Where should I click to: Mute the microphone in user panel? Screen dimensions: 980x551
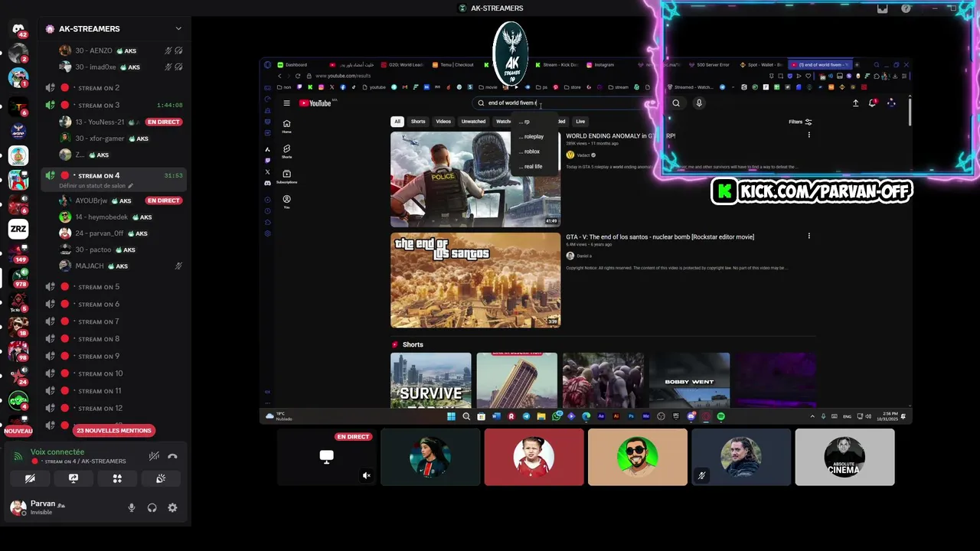(x=132, y=507)
